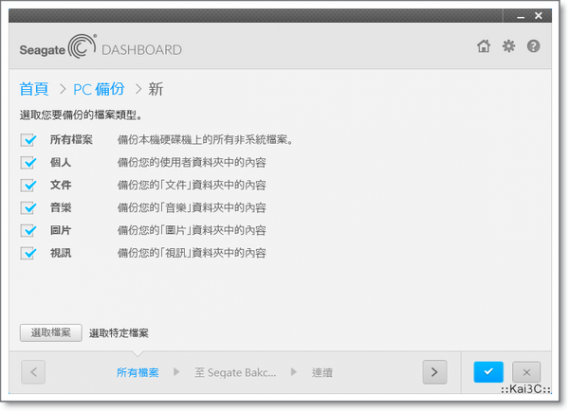Toggle the 視訊 checkbox
The image size is (569, 411).
click(x=28, y=253)
